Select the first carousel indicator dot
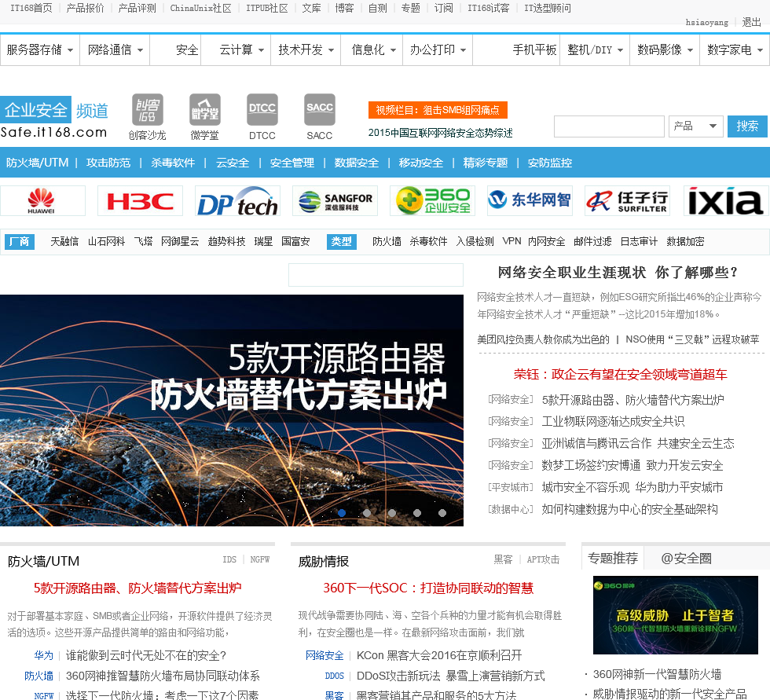 click(342, 512)
